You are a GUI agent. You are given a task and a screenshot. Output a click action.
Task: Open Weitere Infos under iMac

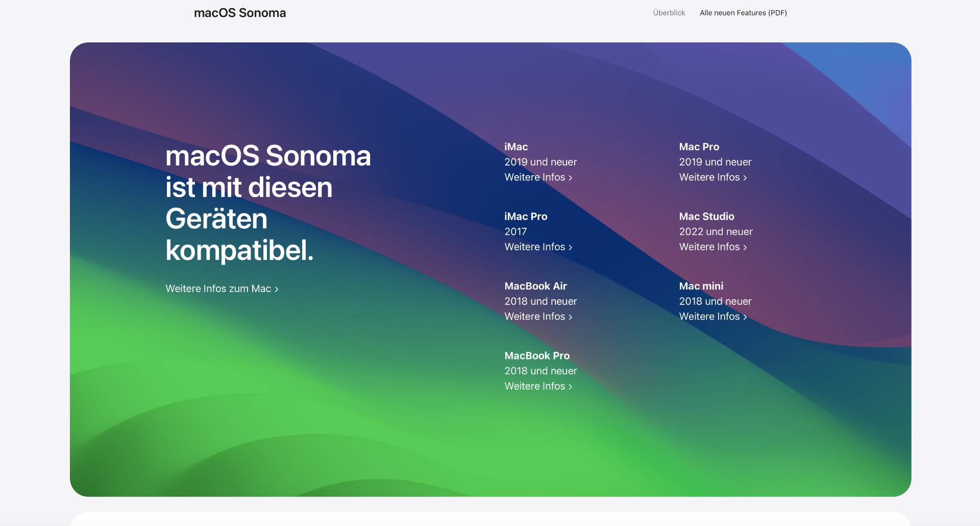534,177
